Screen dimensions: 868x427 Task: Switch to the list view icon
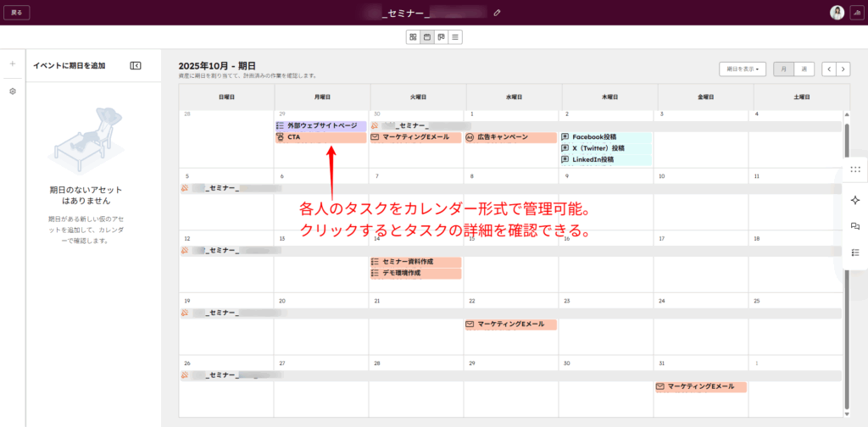(455, 37)
